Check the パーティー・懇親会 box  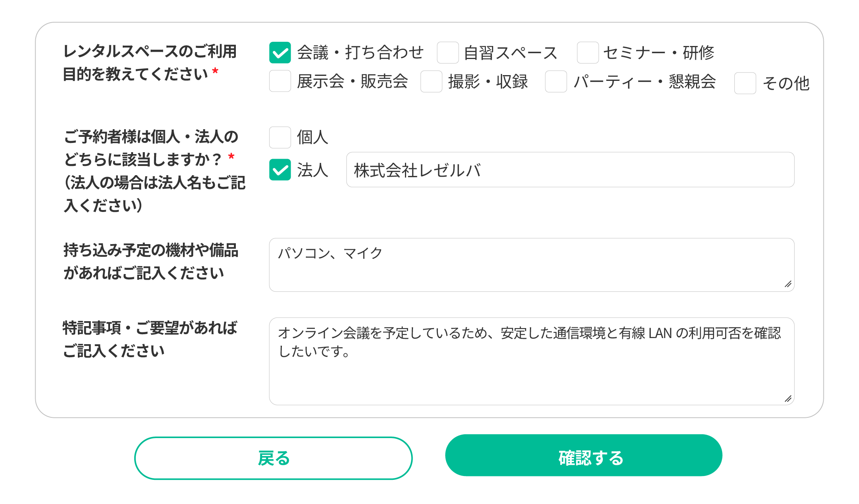[556, 81]
